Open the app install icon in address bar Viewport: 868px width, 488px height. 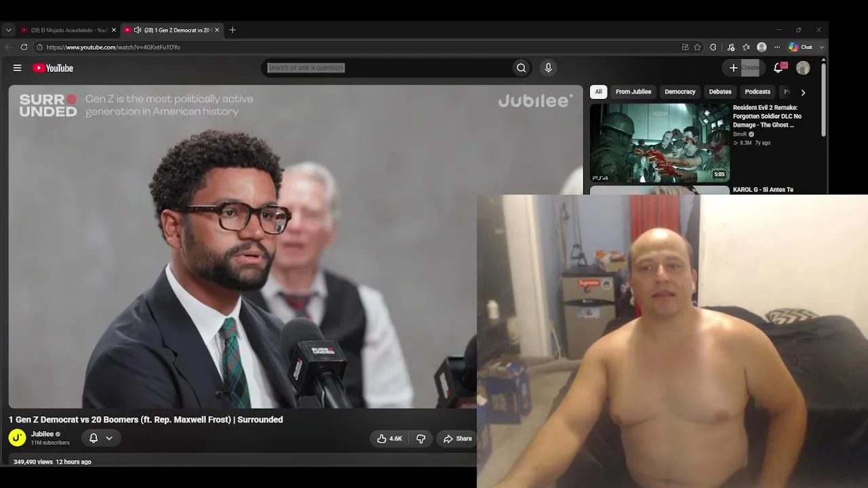[685, 47]
